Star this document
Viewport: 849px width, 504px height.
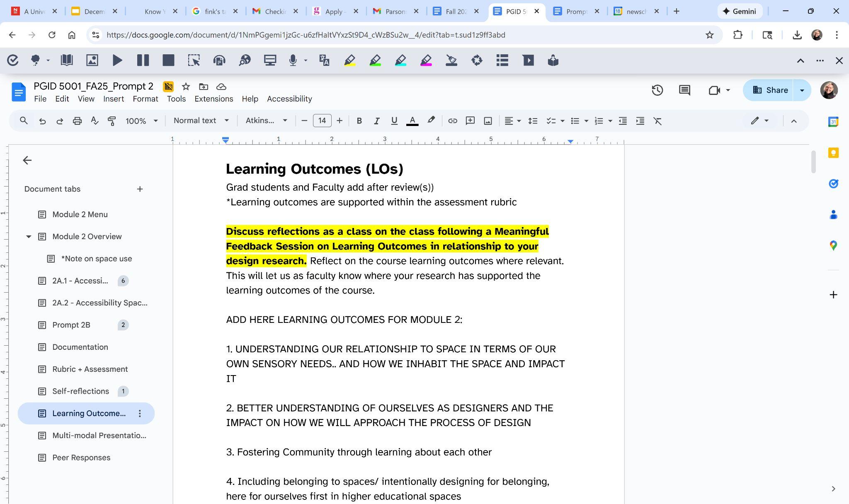pyautogui.click(x=186, y=87)
